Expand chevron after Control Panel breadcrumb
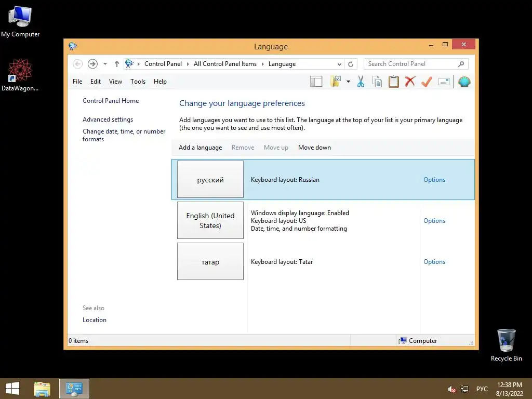The image size is (532, 399). tap(188, 64)
